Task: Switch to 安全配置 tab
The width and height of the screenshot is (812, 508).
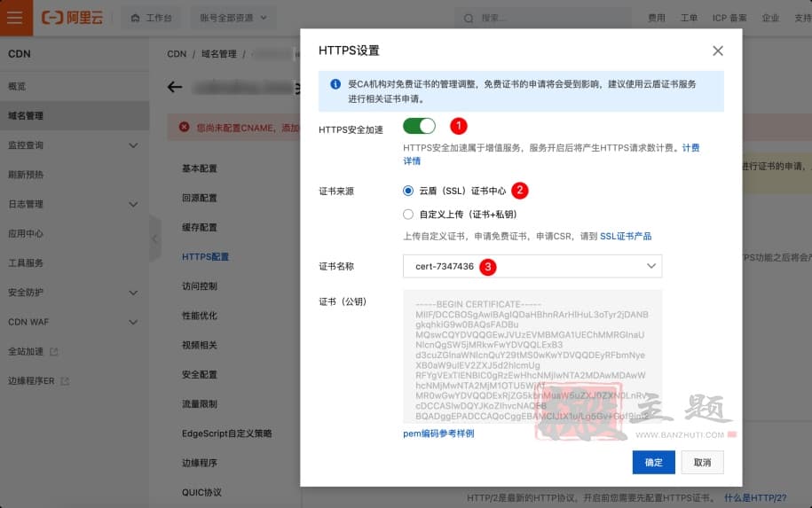Action: coord(200,374)
